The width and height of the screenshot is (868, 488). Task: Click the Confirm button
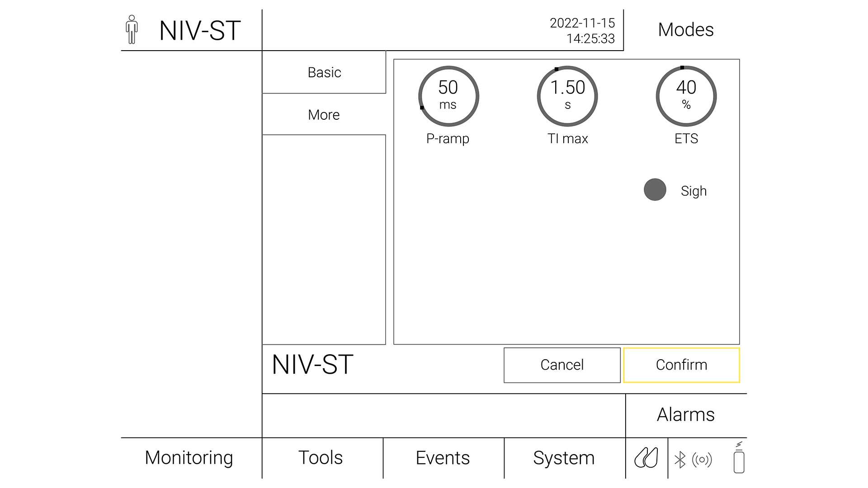[681, 364]
